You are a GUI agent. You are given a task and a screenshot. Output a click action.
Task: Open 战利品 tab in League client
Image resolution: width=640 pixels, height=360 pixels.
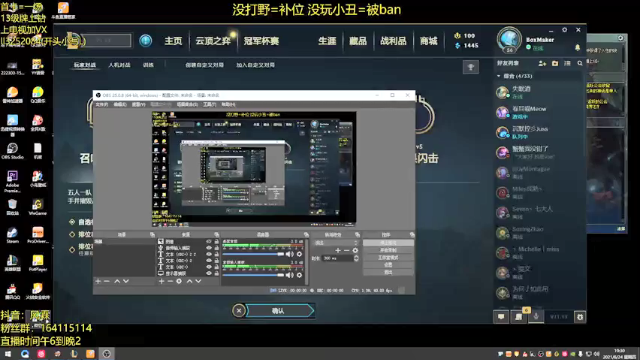tap(393, 41)
